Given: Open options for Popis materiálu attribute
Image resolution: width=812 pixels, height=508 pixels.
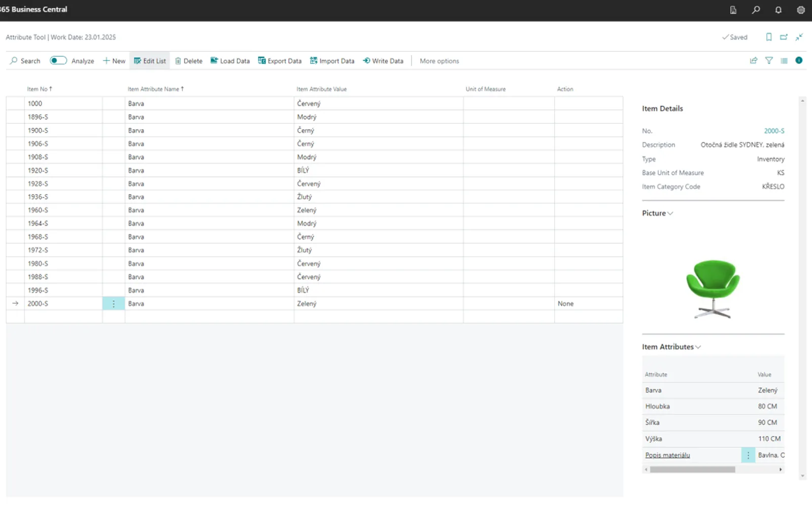Looking at the screenshot, I should point(748,455).
